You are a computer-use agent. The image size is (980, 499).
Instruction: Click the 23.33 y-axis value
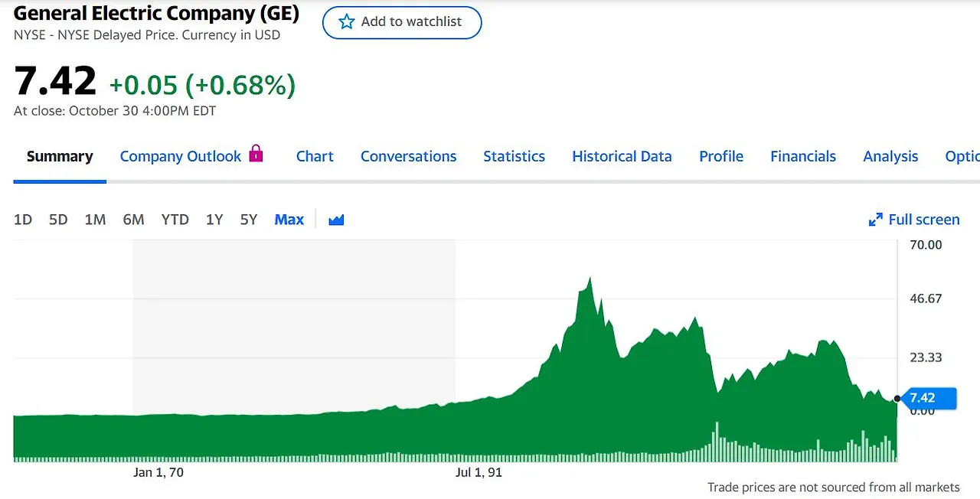pyautogui.click(x=926, y=357)
